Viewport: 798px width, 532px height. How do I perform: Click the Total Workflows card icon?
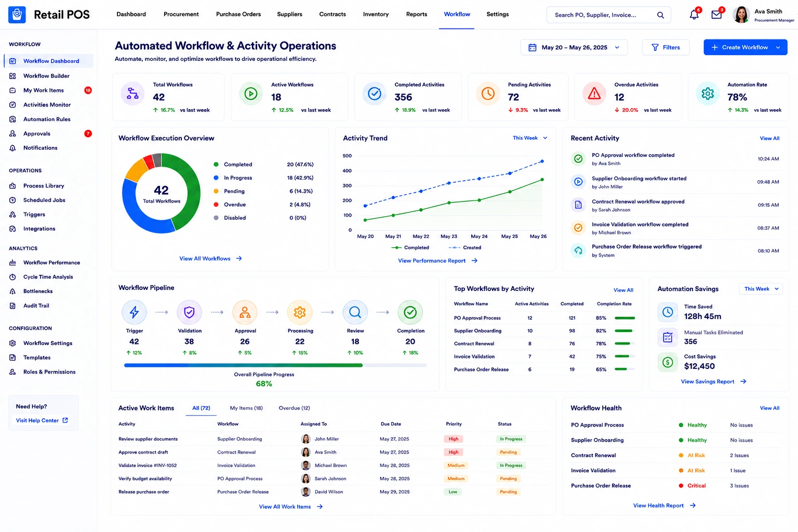(133, 94)
